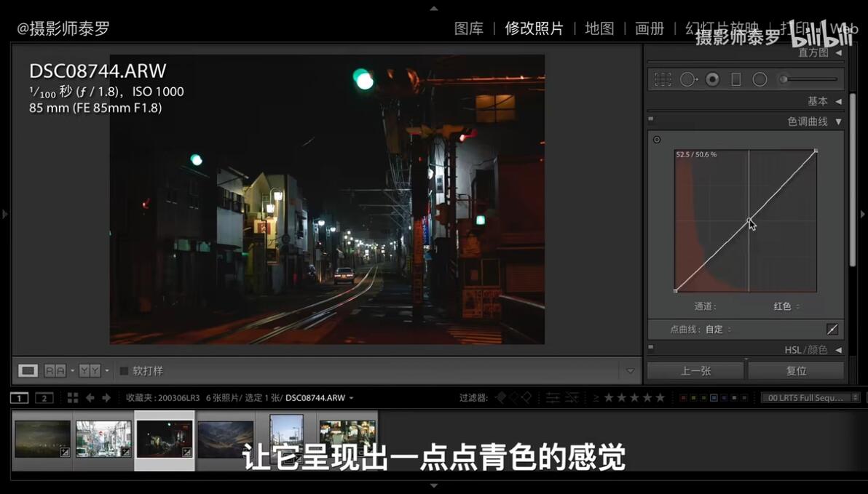Image resolution: width=868 pixels, height=494 pixels.
Task: Click the point curve edit icon
Action: (x=832, y=329)
